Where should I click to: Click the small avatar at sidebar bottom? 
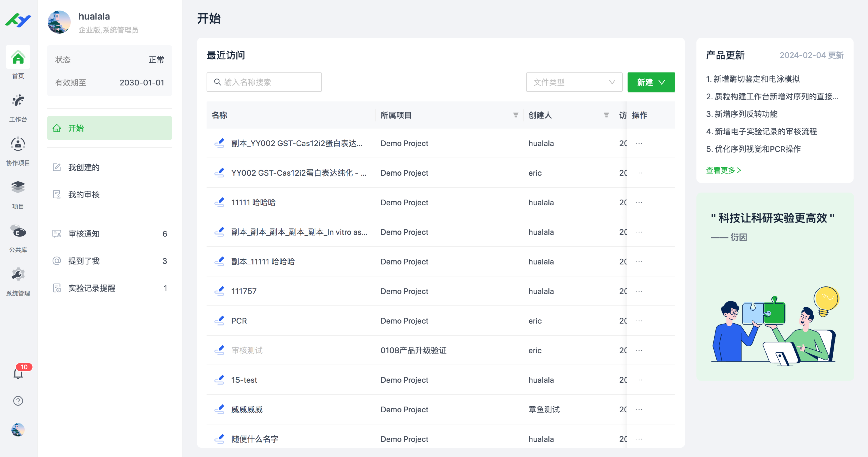coord(18,430)
